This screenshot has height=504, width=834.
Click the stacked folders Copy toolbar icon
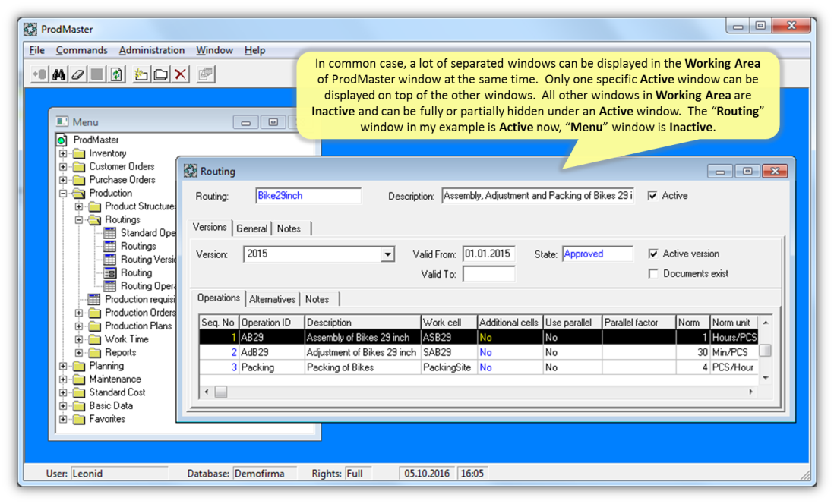(x=160, y=74)
